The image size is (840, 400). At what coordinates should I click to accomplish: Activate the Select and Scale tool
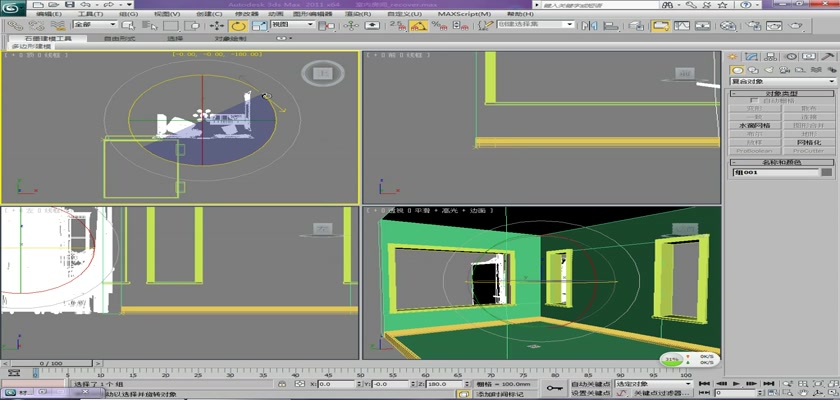259,25
